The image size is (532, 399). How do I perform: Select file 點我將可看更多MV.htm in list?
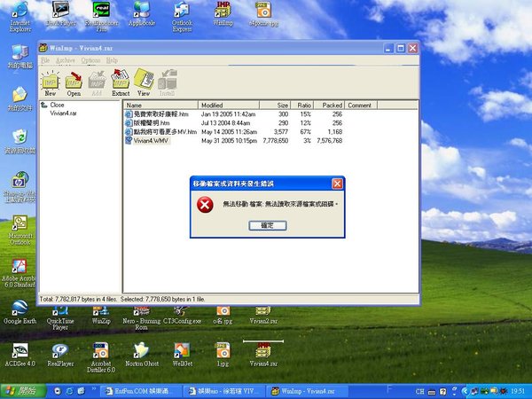click(160, 131)
